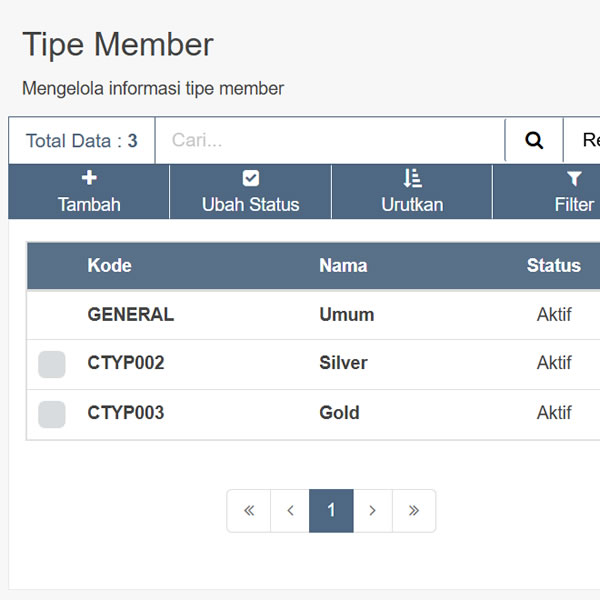Click the Nama column header
The image size is (600, 600).
click(343, 265)
